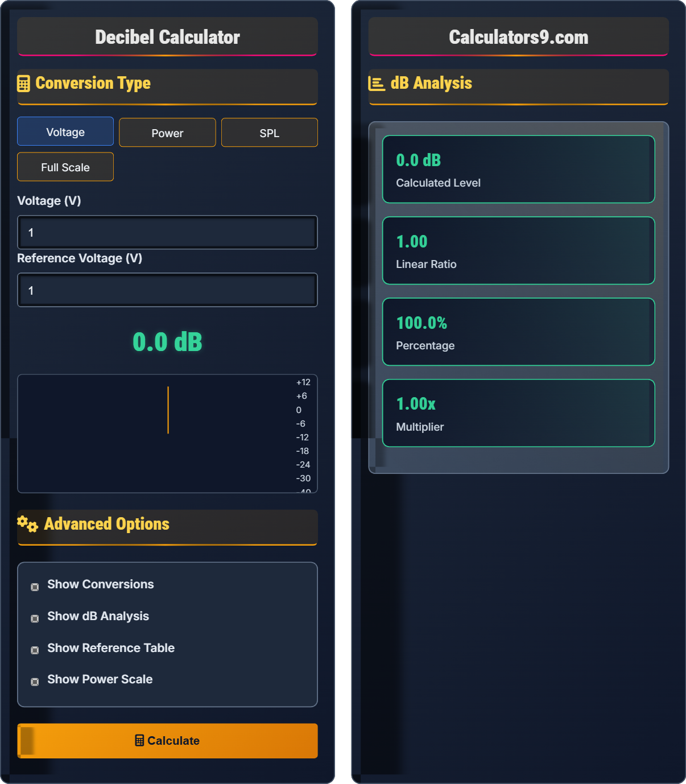686x784 pixels.
Task: Check the Show Reference Table option
Action: pos(35,650)
